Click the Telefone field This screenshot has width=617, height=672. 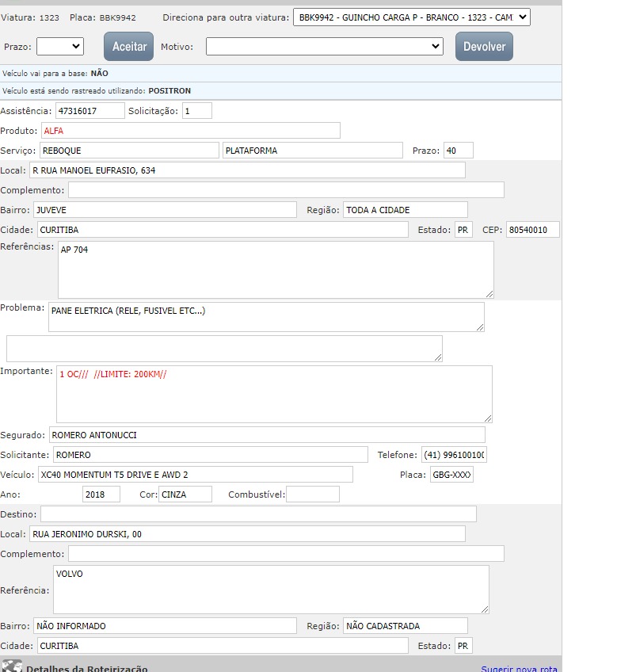point(454,455)
